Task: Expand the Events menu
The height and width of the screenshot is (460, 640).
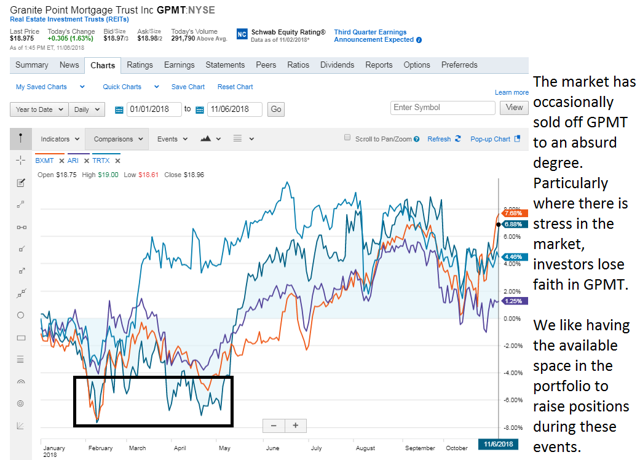Action: 172,139
